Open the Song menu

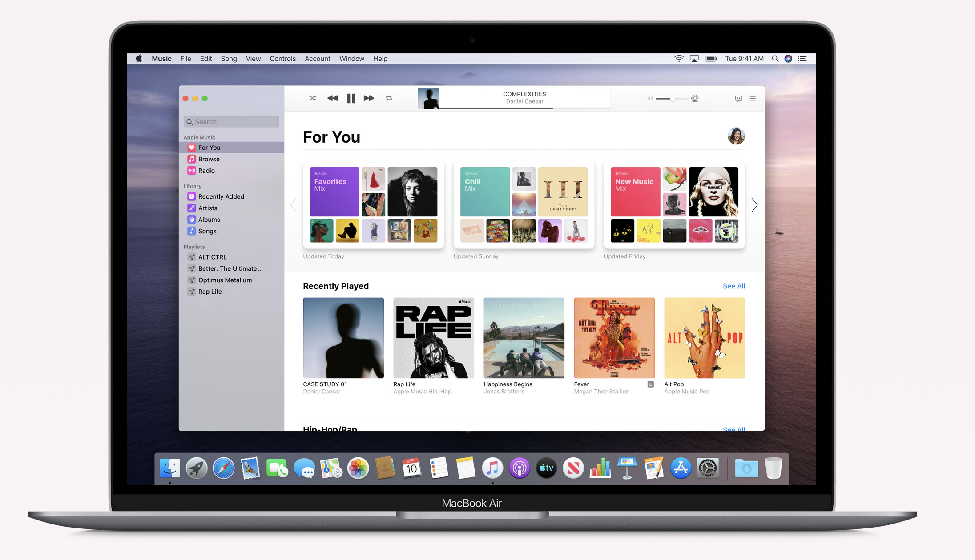click(229, 59)
